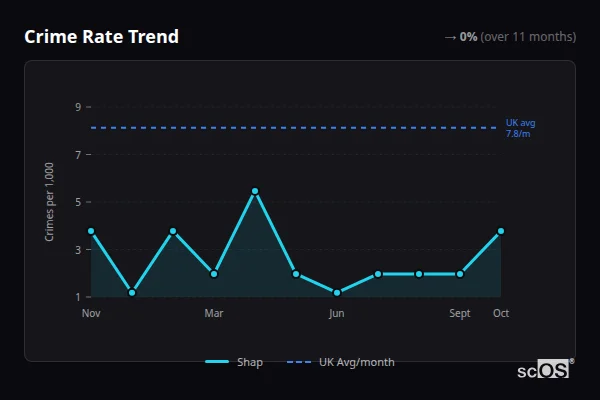Screen dimensions: 600x400
Task: Click the Oct x-axis label
Action: tap(501, 313)
